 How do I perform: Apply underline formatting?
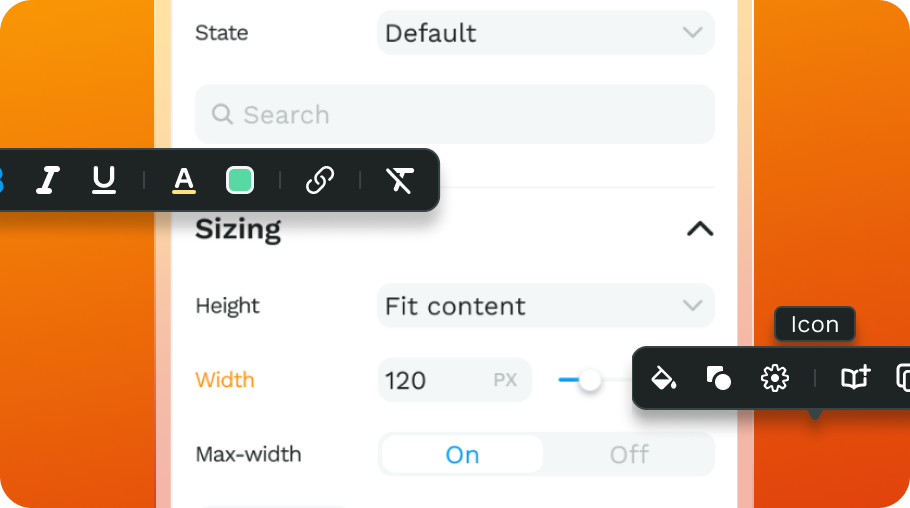tap(104, 180)
